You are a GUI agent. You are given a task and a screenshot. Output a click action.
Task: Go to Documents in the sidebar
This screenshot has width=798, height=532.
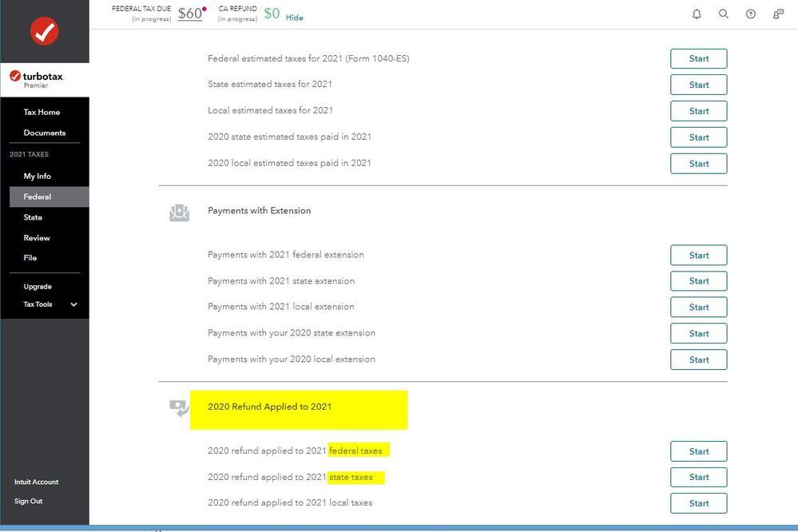(45, 133)
